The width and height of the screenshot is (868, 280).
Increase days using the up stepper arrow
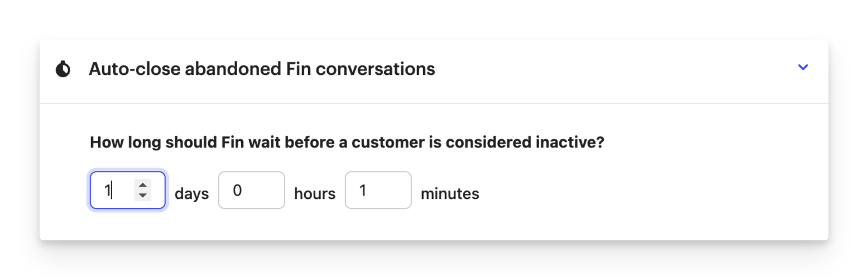point(143,186)
